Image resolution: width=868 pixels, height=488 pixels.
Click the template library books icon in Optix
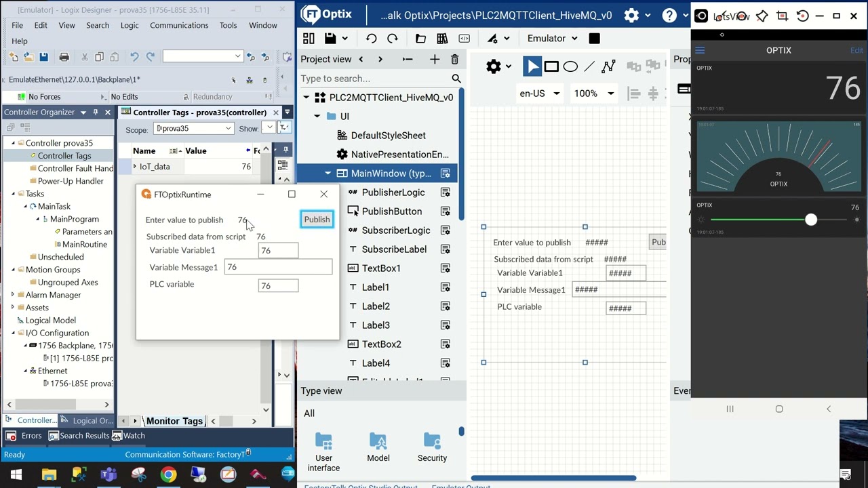pyautogui.click(x=442, y=39)
